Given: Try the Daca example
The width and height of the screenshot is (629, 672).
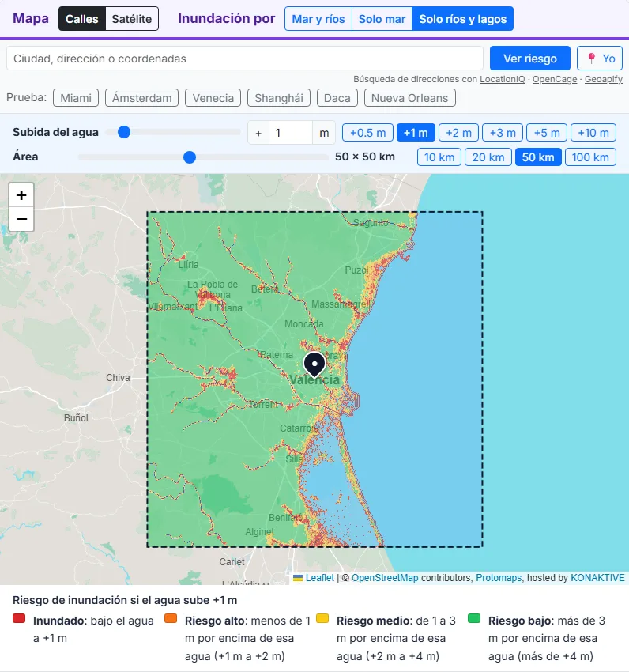Looking at the screenshot, I should (x=337, y=98).
